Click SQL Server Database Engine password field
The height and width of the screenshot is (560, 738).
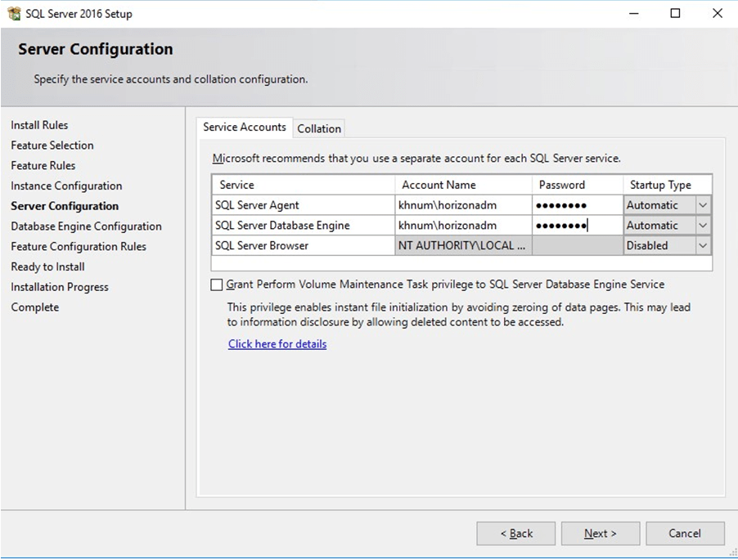577,226
